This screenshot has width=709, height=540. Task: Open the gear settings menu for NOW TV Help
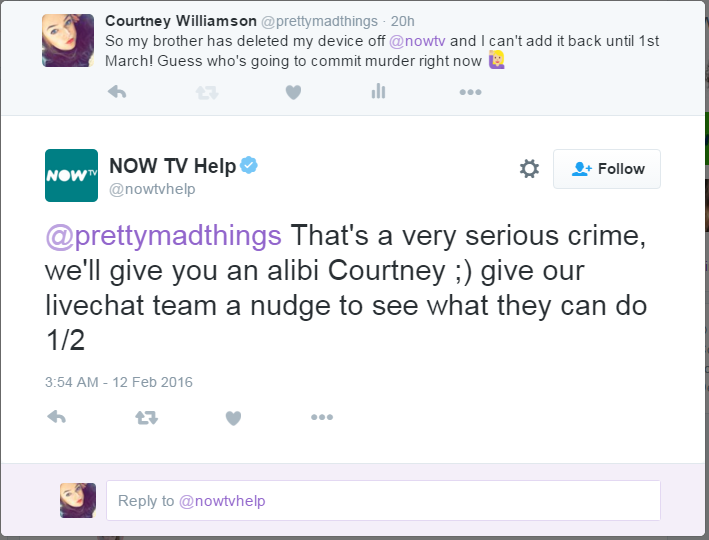[529, 169]
